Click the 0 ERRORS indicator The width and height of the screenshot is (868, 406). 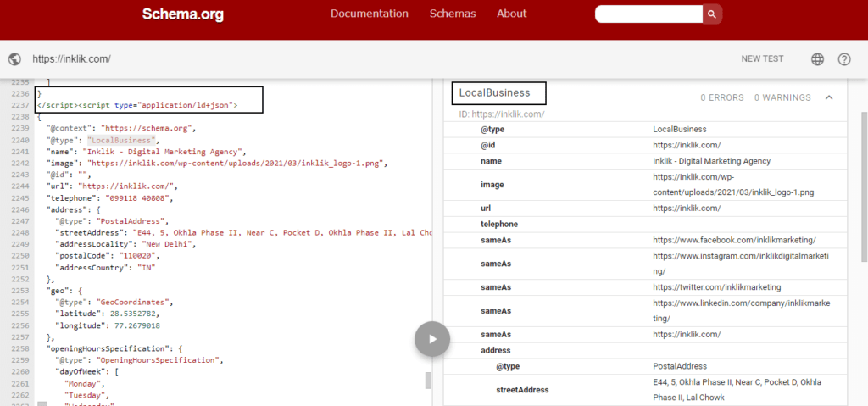720,98
